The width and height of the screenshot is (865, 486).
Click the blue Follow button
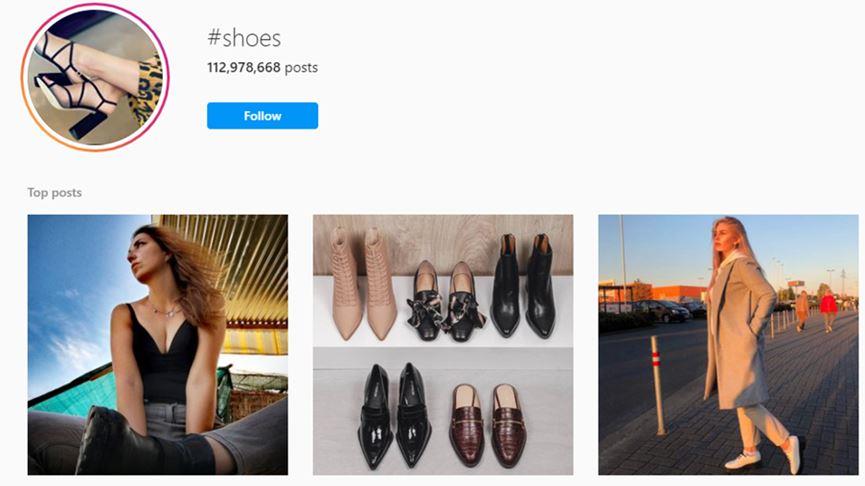262,116
